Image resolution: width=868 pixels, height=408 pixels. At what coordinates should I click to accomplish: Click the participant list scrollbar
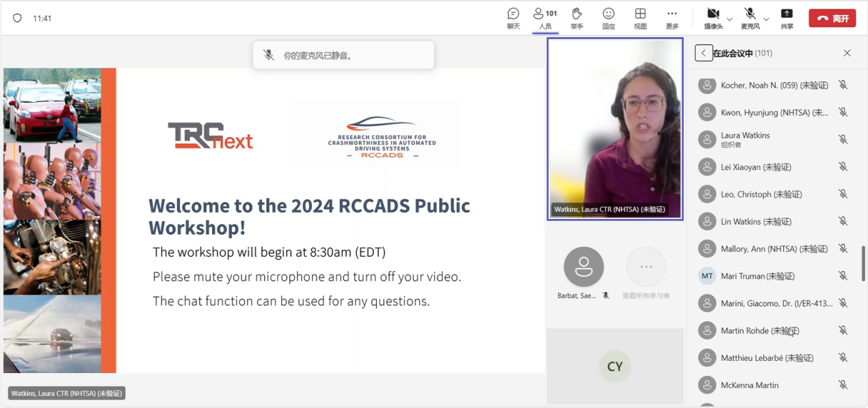coord(863,263)
